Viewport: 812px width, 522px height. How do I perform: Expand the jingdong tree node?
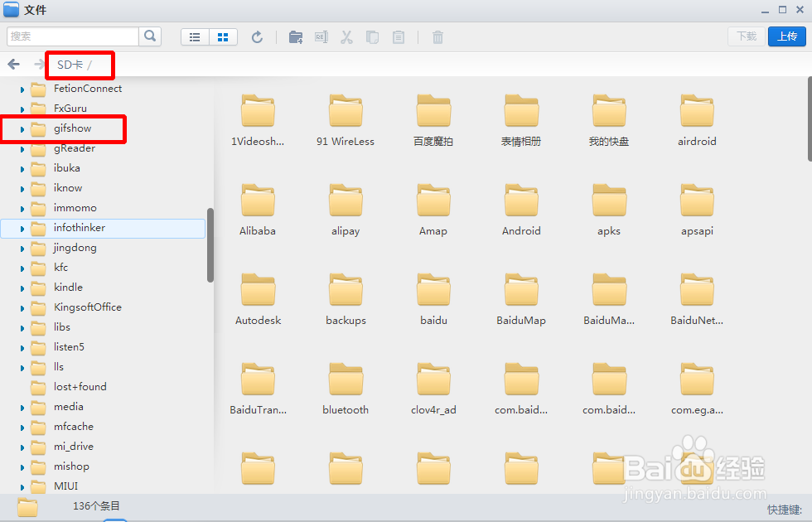point(22,249)
